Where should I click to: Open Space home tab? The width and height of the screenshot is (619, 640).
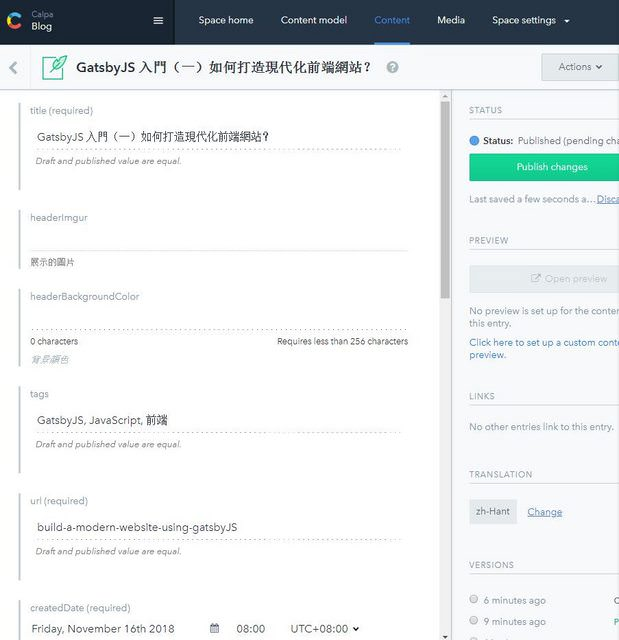226,20
